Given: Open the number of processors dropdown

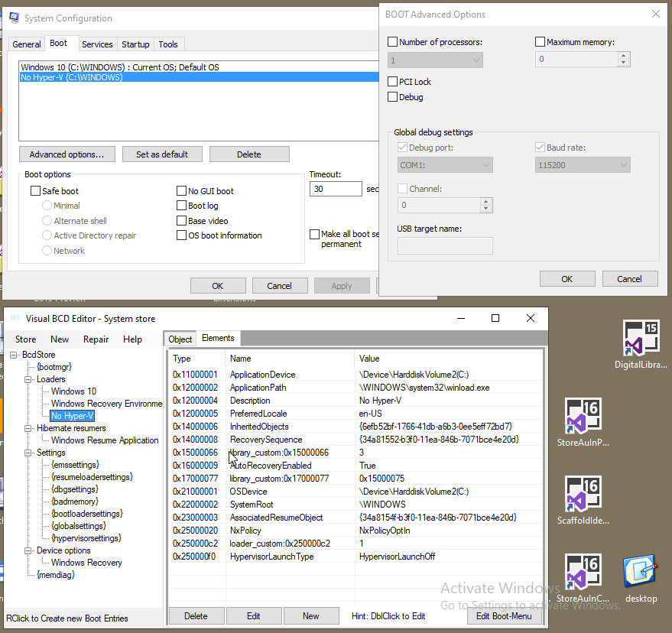Looking at the screenshot, I should [x=435, y=60].
